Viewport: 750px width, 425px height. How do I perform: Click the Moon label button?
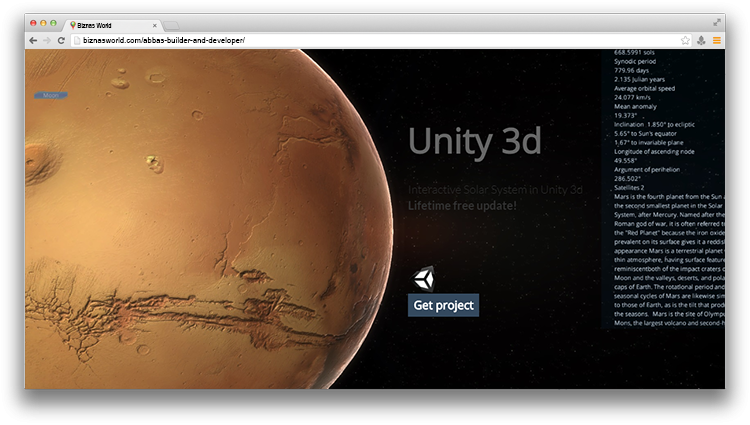(51, 96)
